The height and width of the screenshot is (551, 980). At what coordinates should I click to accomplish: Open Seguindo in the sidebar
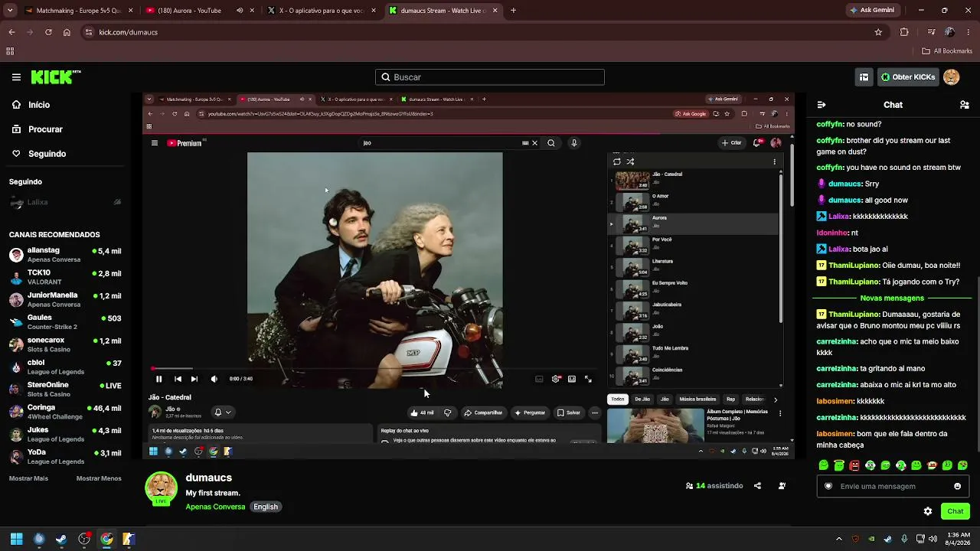[x=39, y=154]
